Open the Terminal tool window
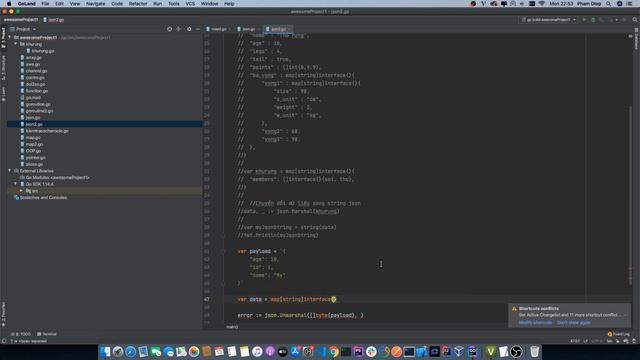Image resolution: width=640 pixels, height=360 pixels. click(47, 334)
